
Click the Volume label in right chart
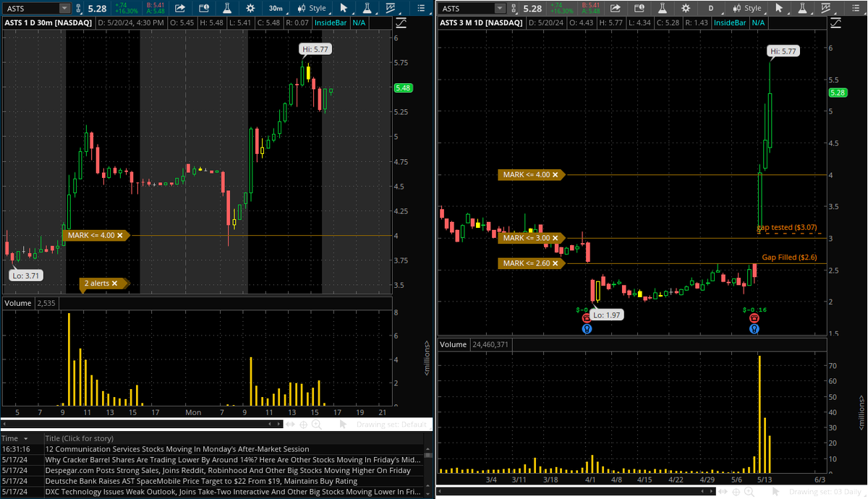coord(454,345)
